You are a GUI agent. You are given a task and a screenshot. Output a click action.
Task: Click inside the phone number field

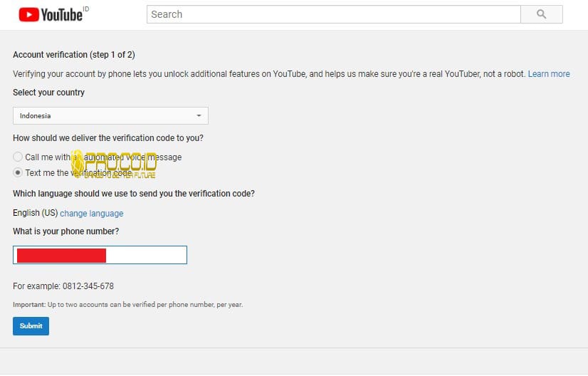coord(146,255)
